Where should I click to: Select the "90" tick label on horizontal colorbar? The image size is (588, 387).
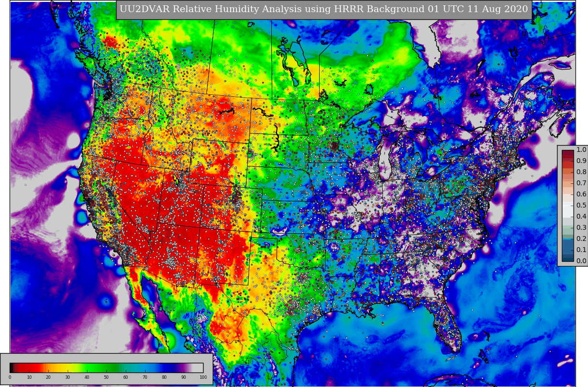coord(184,377)
